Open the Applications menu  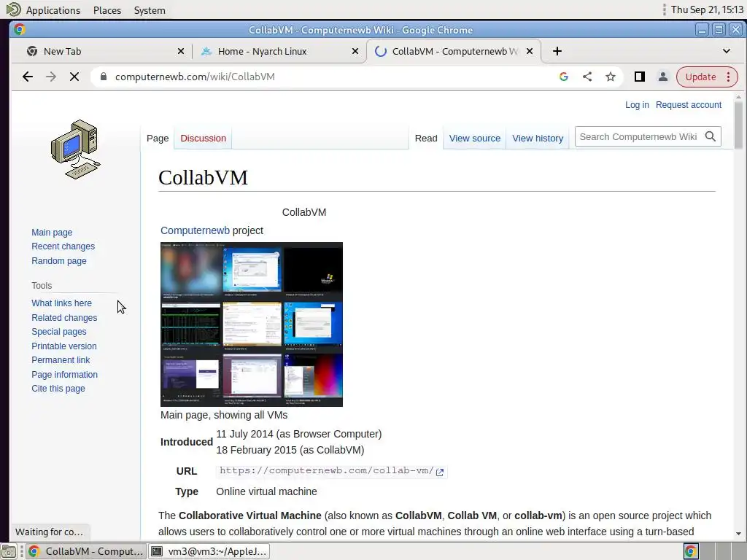[x=53, y=10]
